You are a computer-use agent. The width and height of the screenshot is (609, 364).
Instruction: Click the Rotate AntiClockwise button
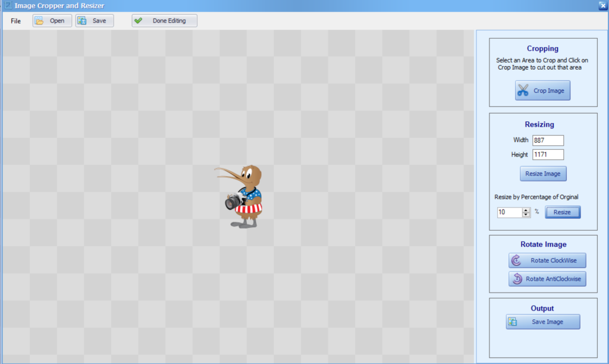coord(547,279)
